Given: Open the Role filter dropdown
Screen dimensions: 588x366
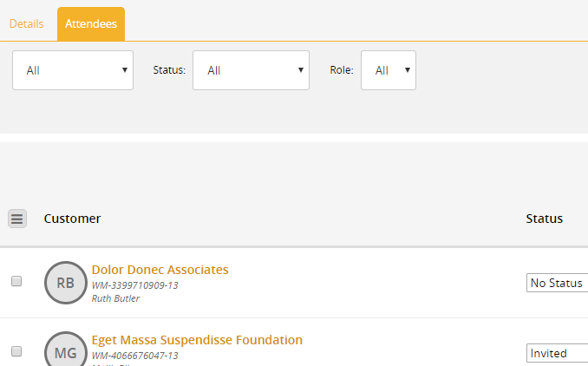Looking at the screenshot, I should pos(388,70).
